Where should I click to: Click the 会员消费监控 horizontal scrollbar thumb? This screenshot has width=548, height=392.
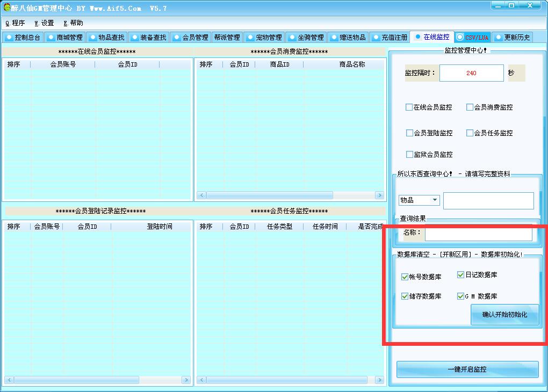269,195
